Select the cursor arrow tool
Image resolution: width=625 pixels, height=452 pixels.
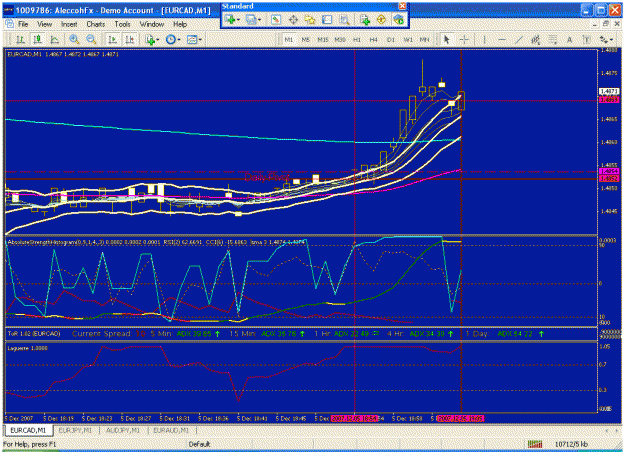[446, 39]
